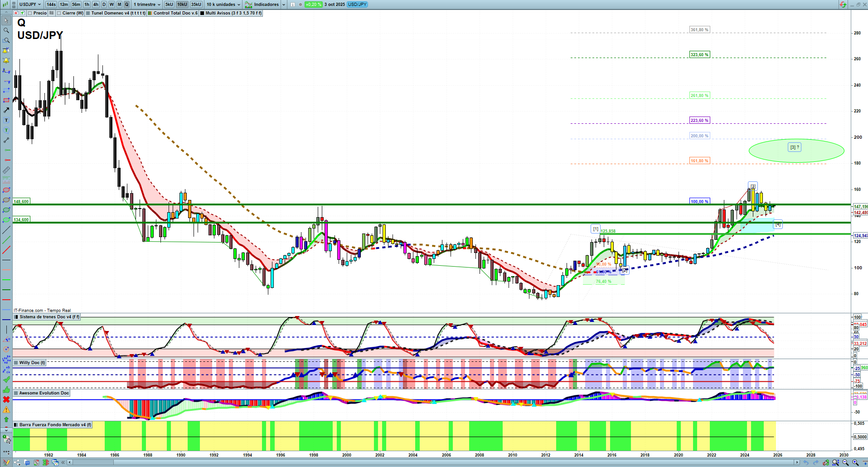The width and height of the screenshot is (868, 467).
Task: Switch to the 4h timeframe
Action: tap(96, 5)
